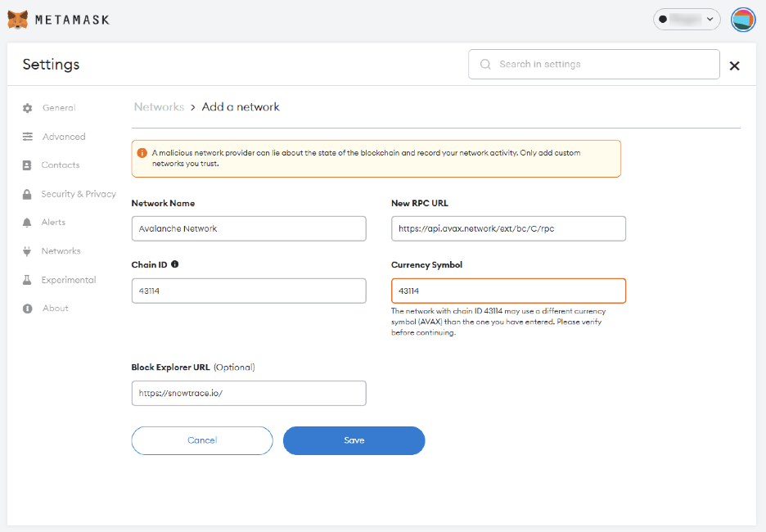Click the malicious network warning text
766x532 pixels.
click(367, 158)
